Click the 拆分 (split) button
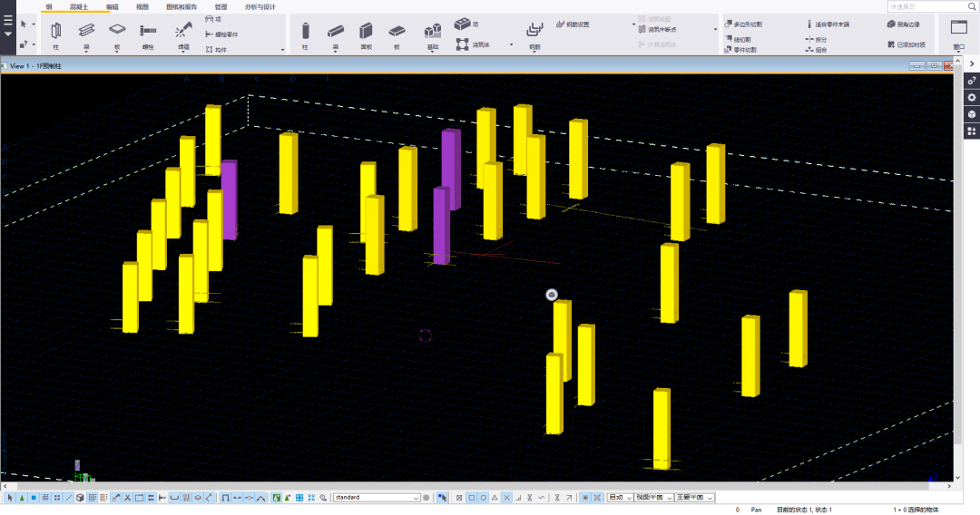This screenshot has width=980, height=515. coord(815,40)
